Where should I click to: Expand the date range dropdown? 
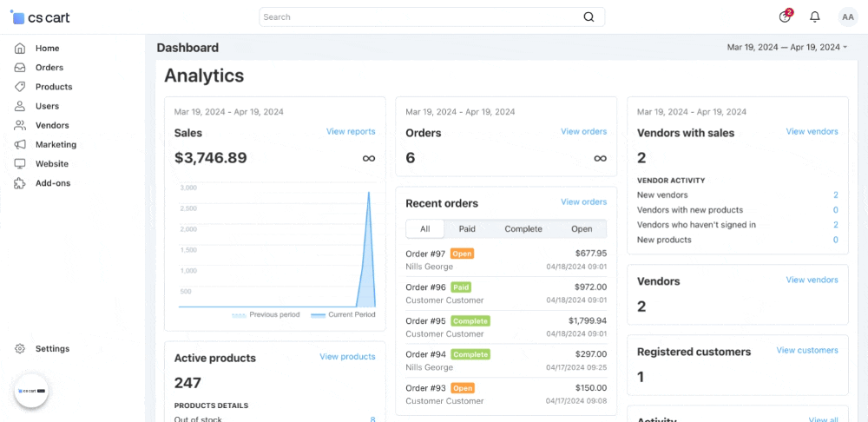tap(786, 48)
